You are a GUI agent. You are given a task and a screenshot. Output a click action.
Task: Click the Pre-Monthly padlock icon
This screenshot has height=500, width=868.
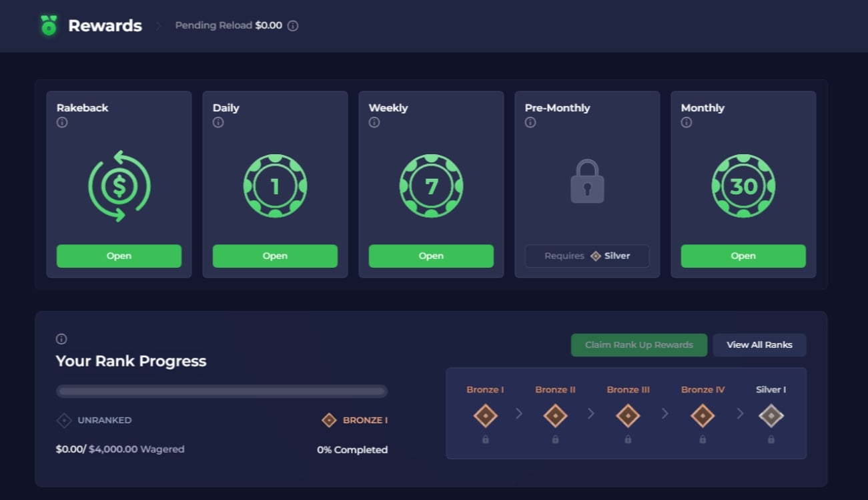587,181
